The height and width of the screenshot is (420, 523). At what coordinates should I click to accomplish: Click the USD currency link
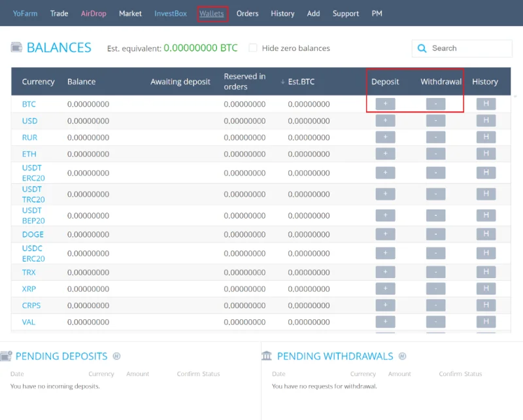(29, 121)
